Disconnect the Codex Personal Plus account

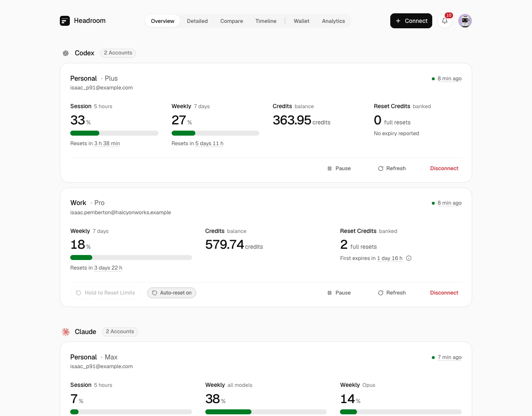click(444, 168)
